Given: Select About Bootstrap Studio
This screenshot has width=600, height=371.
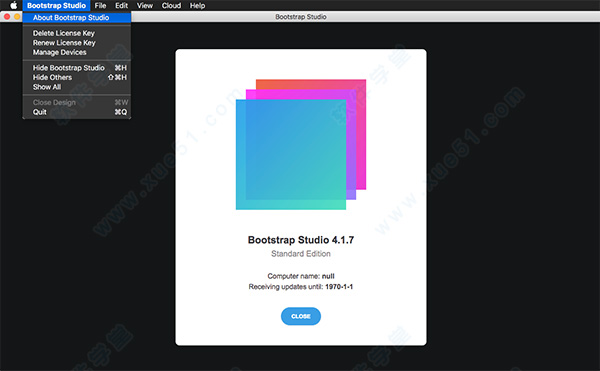Looking at the screenshot, I should [x=77, y=18].
